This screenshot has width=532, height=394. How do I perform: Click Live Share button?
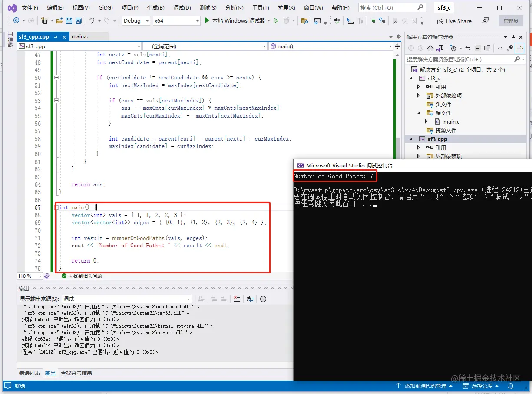point(455,21)
